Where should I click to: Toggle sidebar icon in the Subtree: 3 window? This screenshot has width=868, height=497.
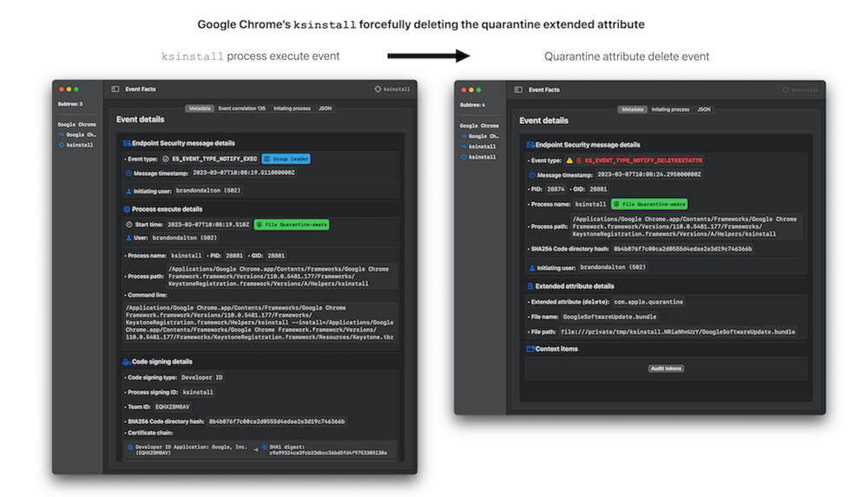click(115, 89)
